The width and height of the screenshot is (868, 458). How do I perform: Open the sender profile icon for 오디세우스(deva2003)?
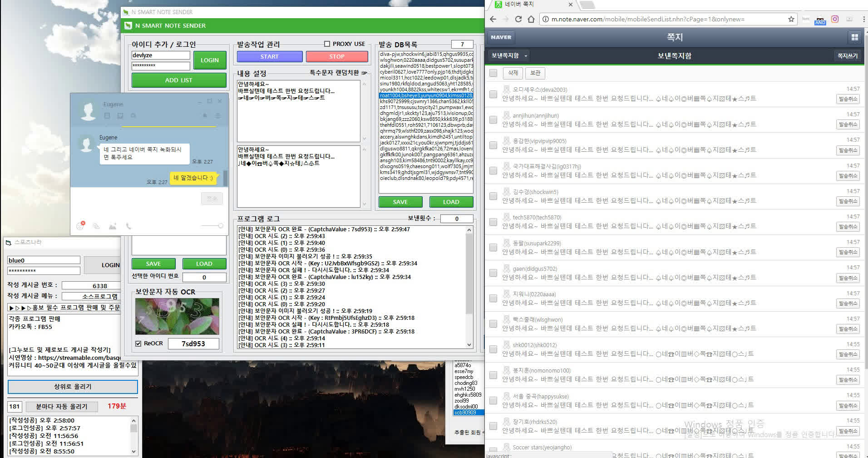[x=507, y=90]
